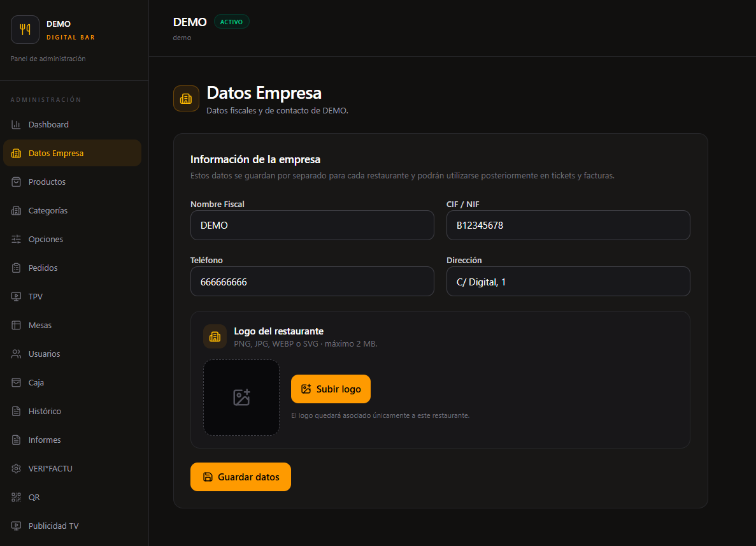
Task: Click the Categorías sidebar icon
Action: click(x=16, y=211)
